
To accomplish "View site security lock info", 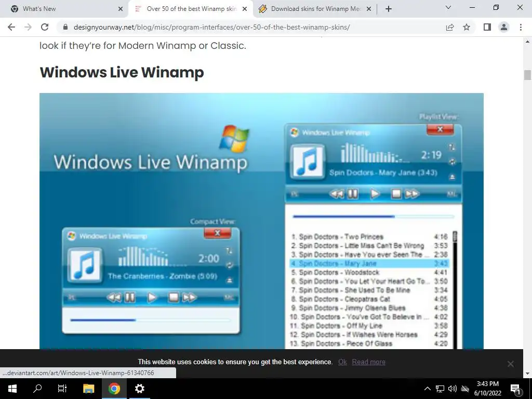I will coord(65,27).
